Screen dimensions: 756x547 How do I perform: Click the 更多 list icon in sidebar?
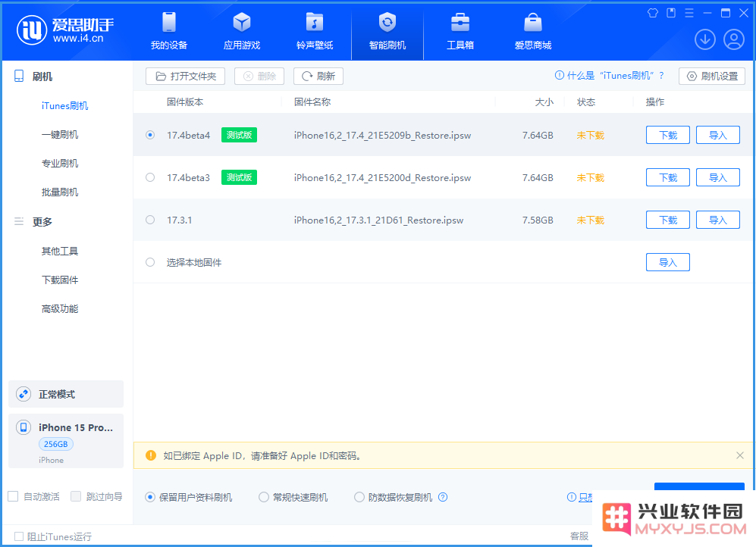[19, 221]
